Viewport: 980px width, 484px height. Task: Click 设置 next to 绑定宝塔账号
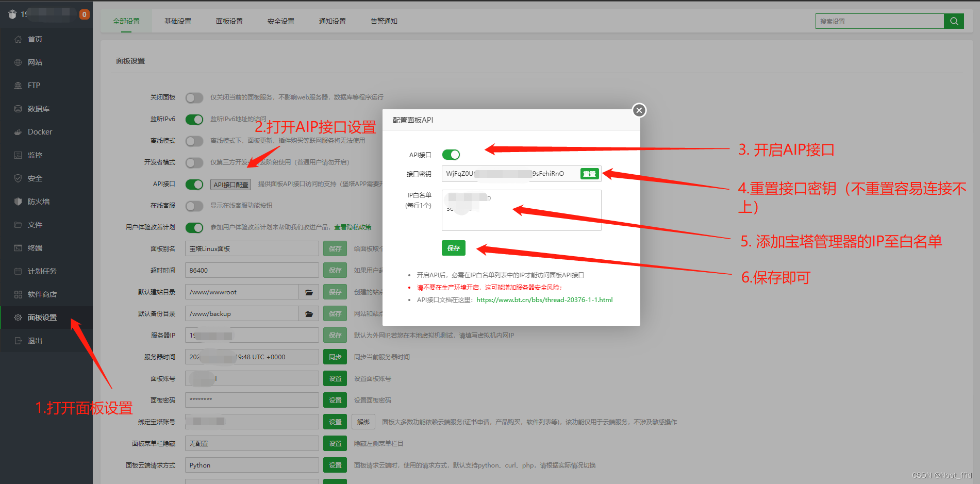[335, 422]
